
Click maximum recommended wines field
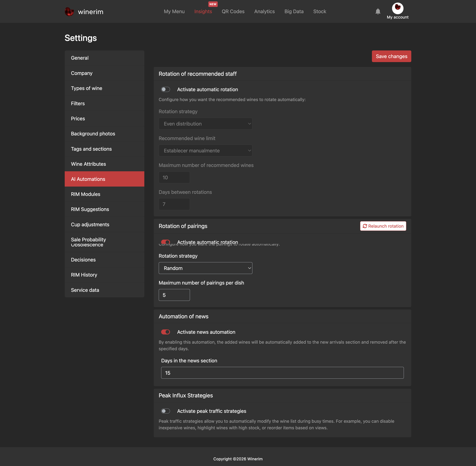click(x=174, y=177)
